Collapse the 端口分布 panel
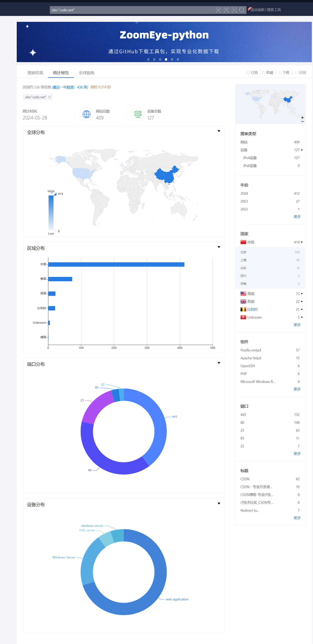The image size is (313, 644). [219, 363]
